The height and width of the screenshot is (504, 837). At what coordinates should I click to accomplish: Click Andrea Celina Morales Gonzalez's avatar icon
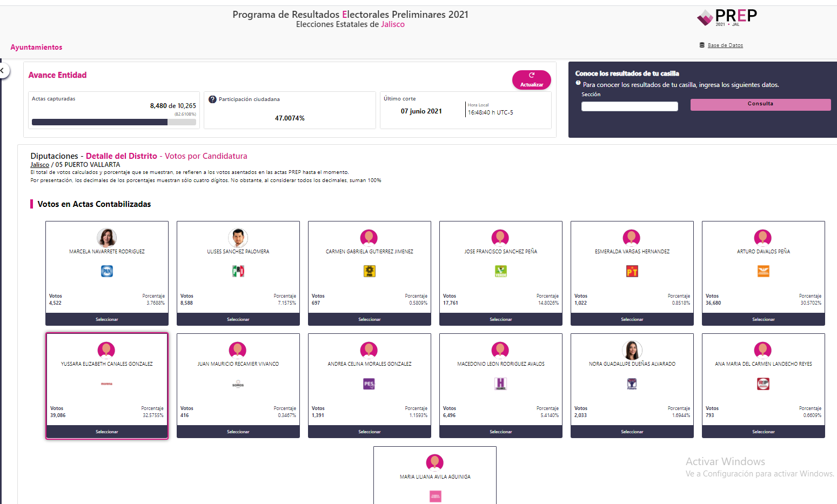click(369, 350)
